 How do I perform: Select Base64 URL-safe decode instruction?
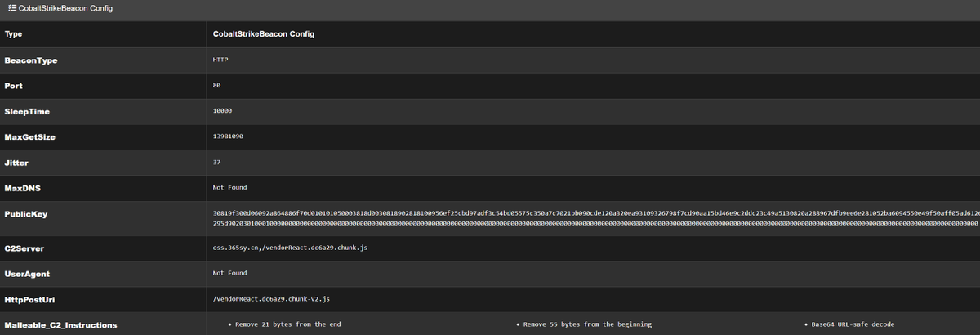click(853, 324)
